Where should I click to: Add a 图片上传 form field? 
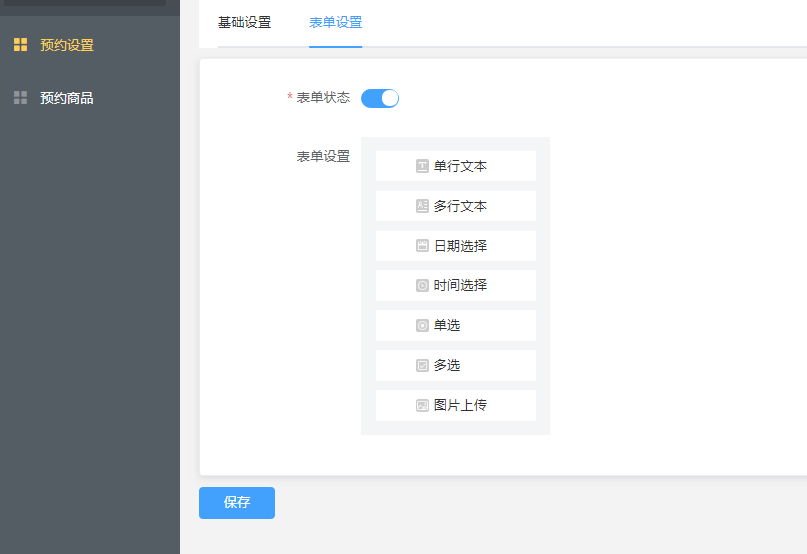point(455,405)
